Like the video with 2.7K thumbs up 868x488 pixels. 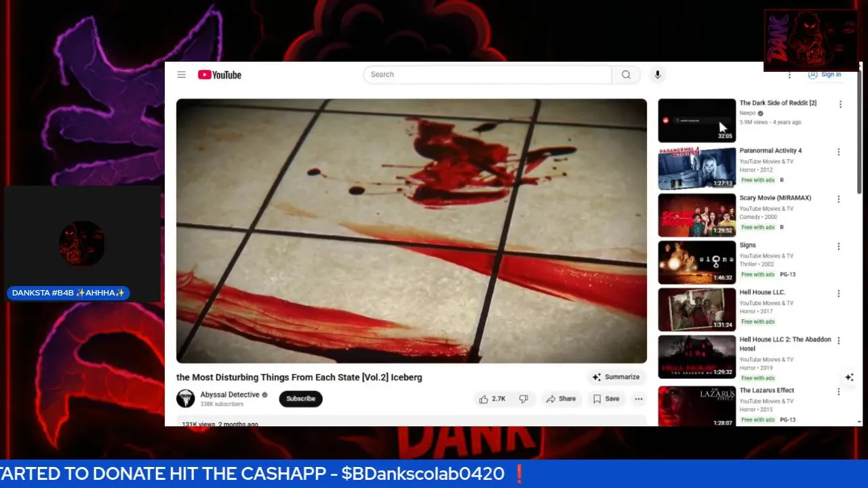point(492,399)
